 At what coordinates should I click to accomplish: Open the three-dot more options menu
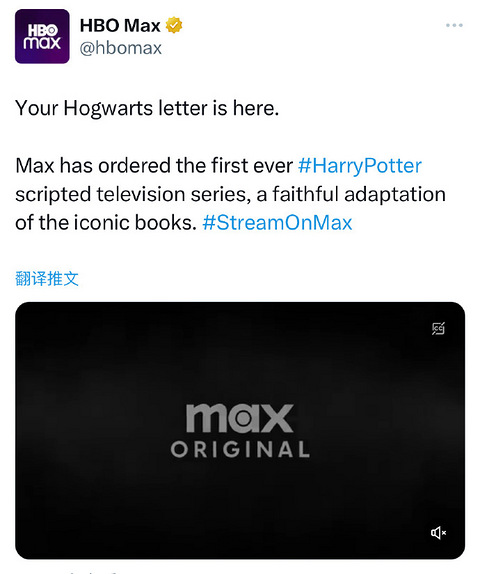click(x=454, y=25)
